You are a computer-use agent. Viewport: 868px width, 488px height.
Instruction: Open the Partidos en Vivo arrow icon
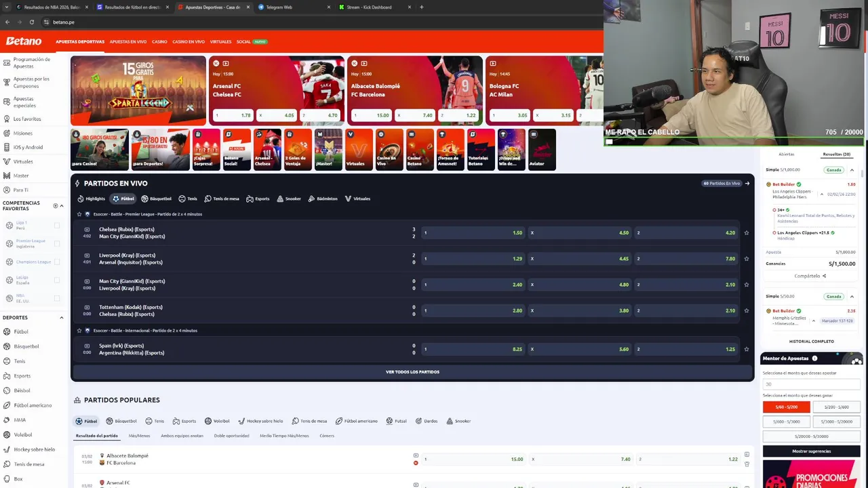tap(747, 183)
